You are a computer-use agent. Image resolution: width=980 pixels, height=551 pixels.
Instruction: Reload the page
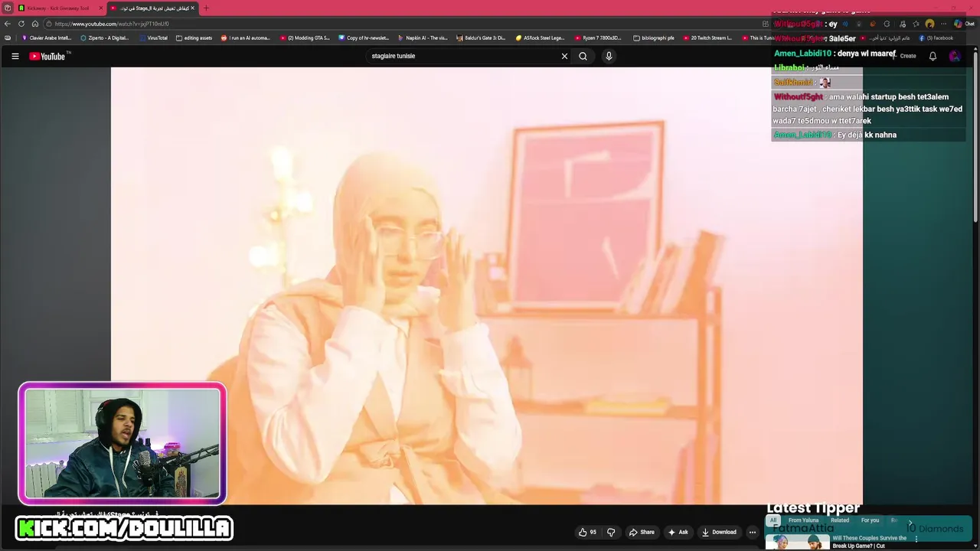pos(21,24)
